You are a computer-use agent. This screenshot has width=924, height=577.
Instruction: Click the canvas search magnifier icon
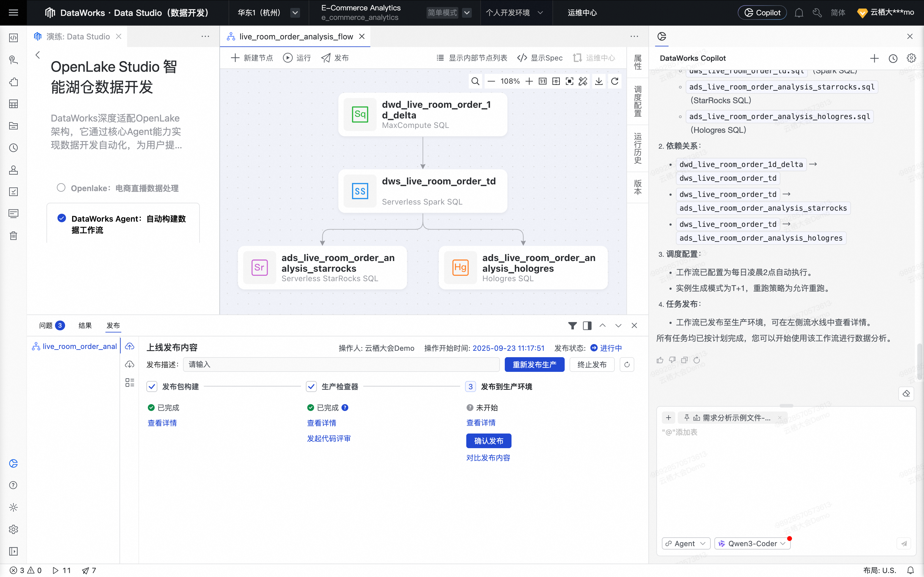pos(475,81)
